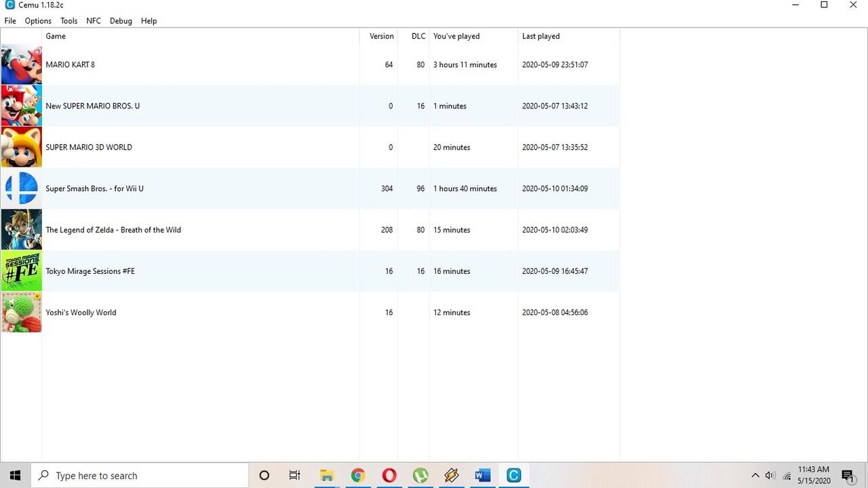Click the taskbar search box
Viewport: 868px width, 488px height.
[x=140, y=475]
